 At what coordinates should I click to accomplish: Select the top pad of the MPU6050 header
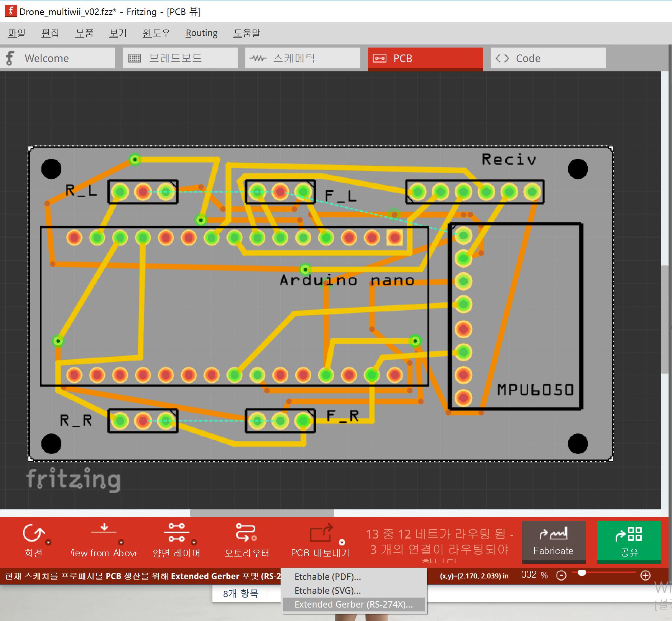click(x=463, y=236)
